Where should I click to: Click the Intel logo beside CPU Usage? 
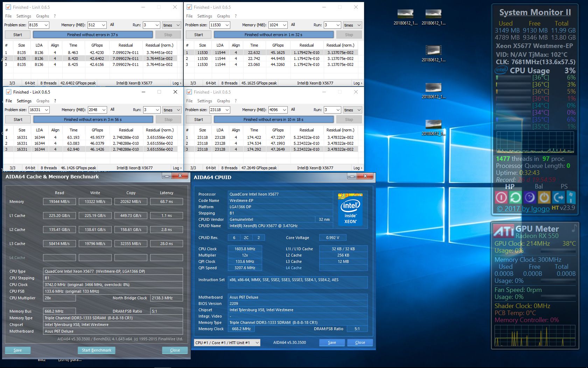tap(501, 70)
